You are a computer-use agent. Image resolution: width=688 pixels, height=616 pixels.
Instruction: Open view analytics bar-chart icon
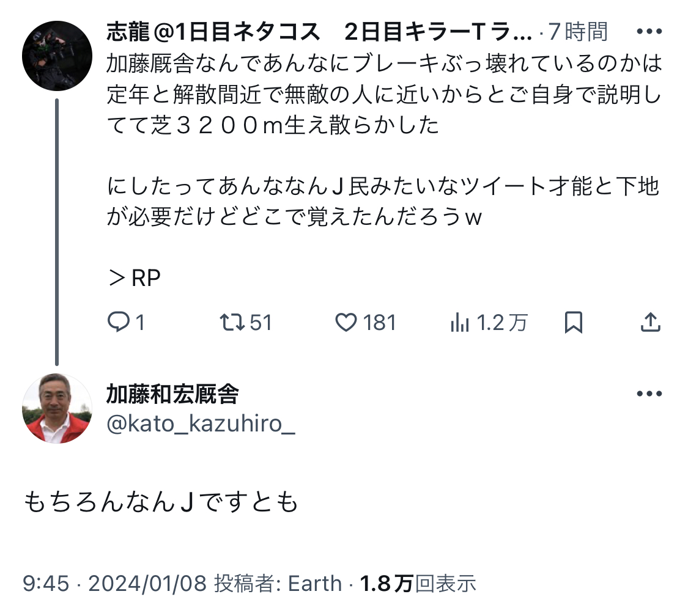coord(459,322)
